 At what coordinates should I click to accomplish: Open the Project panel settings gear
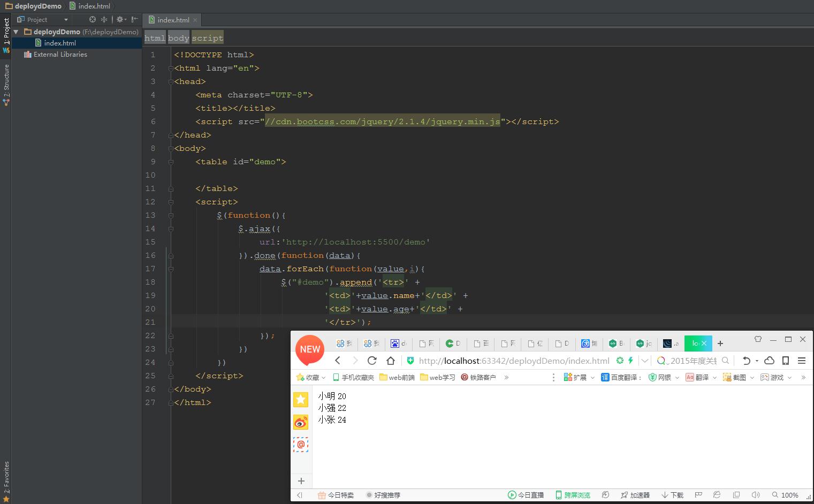point(120,19)
